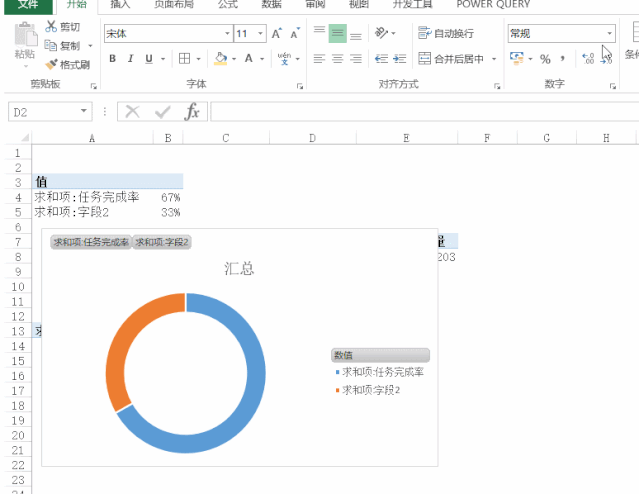639x494 pixels.
Task: Open the Paste options dropdown arrow
Action: point(26,66)
